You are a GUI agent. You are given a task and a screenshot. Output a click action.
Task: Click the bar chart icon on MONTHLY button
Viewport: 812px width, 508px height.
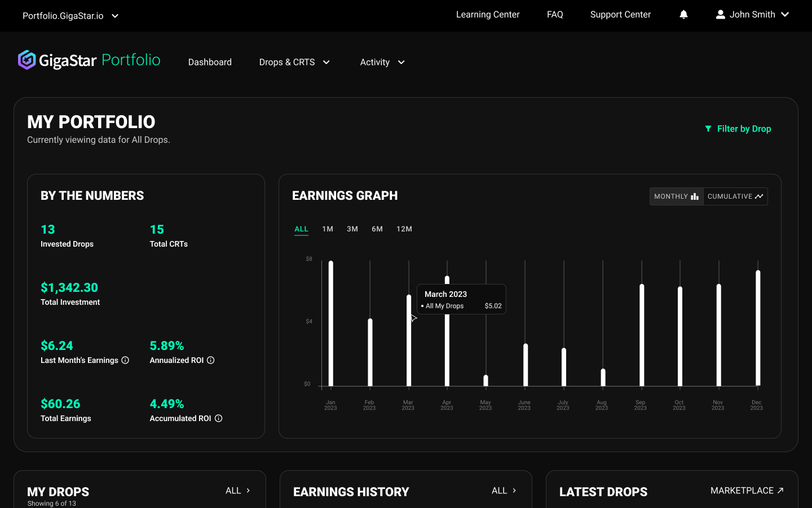click(695, 196)
